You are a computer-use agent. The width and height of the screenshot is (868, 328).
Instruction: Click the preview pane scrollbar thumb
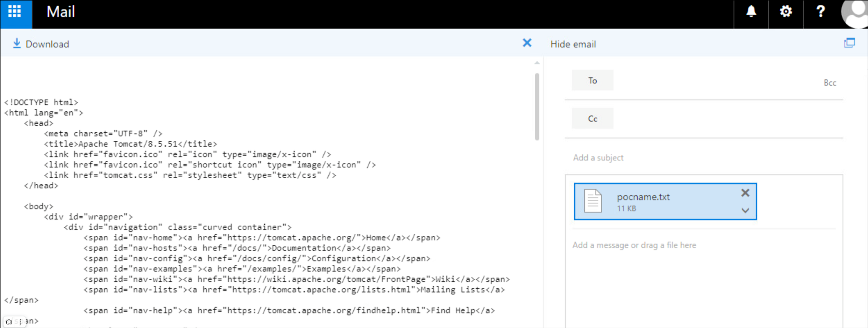537,106
